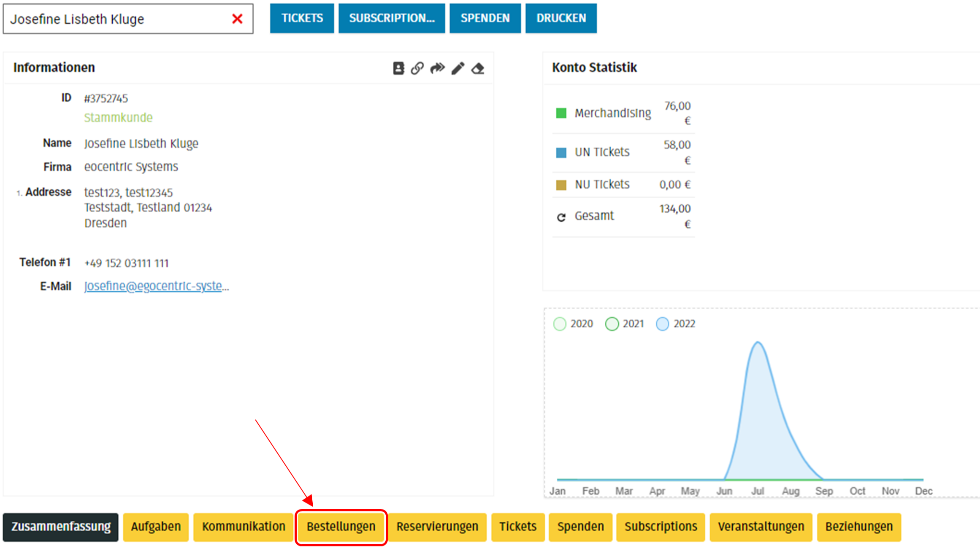Refresh Gesamt total with reload icon
The image size is (980, 554).
pyautogui.click(x=561, y=217)
